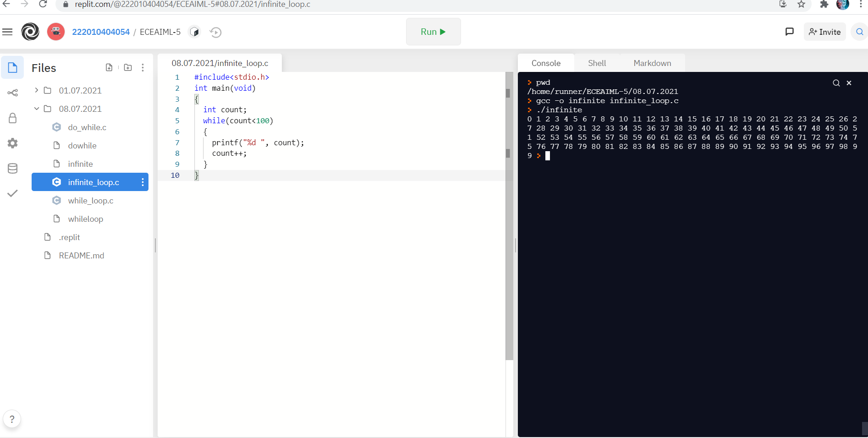The width and height of the screenshot is (868, 438).
Task: Open the comments chat icon
Action: (x=789, y=32)
